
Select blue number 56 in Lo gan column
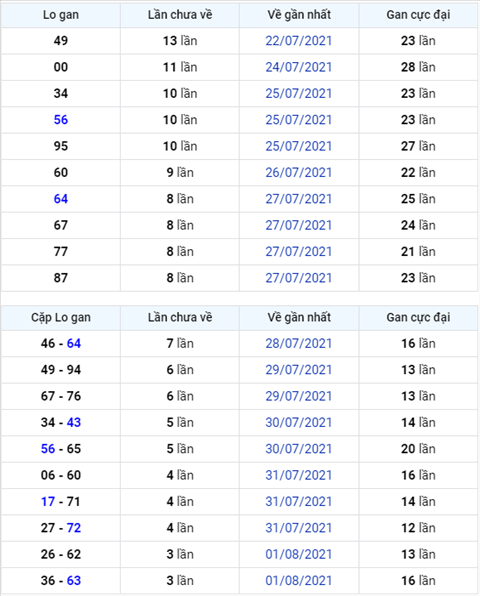click(61, 120)
